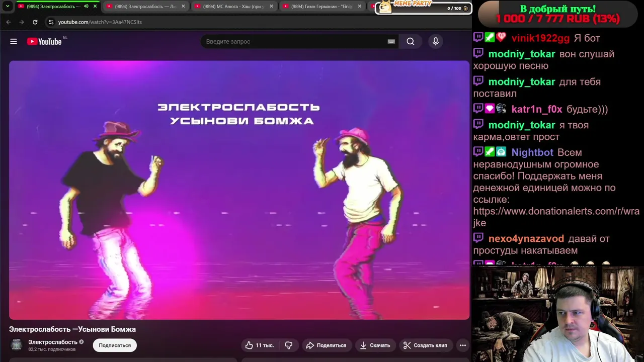
Task: Click the video player to pause
Action: click(239, 190)
